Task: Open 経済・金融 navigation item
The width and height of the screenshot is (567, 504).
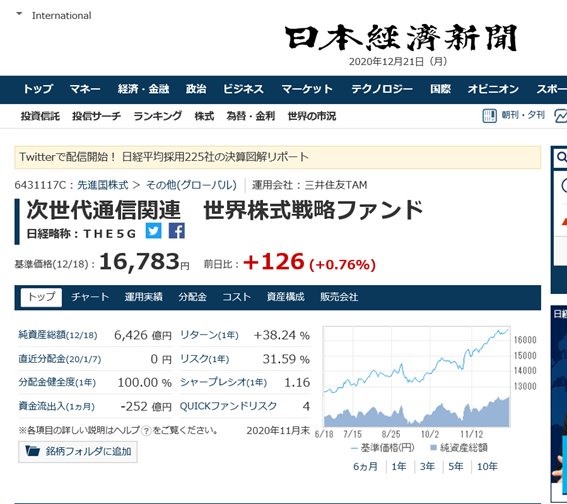Action: click(x=144, y=89)
